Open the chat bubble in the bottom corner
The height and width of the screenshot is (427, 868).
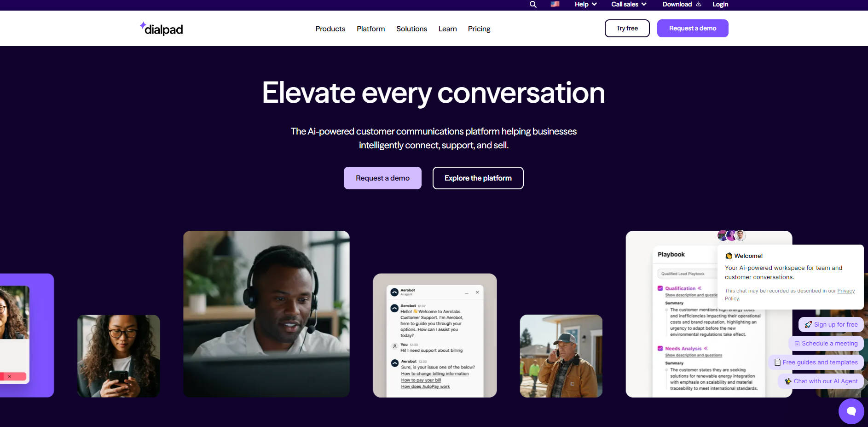pyautogui.click(x=851, y=411)
